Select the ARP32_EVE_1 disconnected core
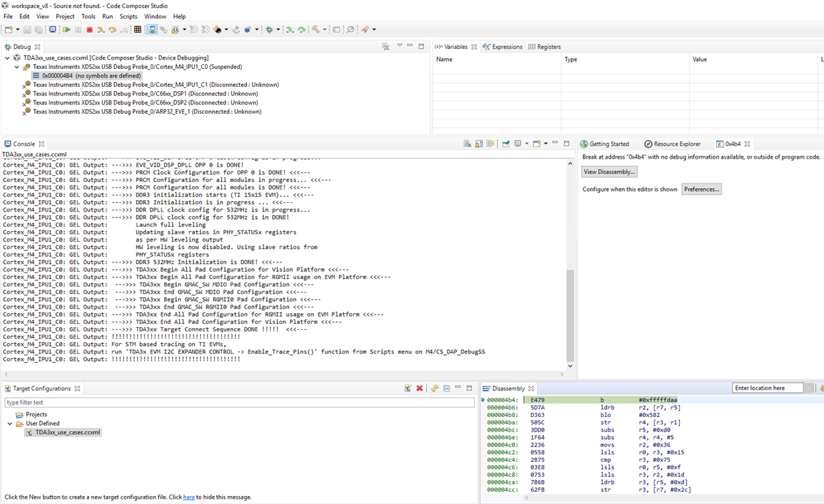 point(142,112)
